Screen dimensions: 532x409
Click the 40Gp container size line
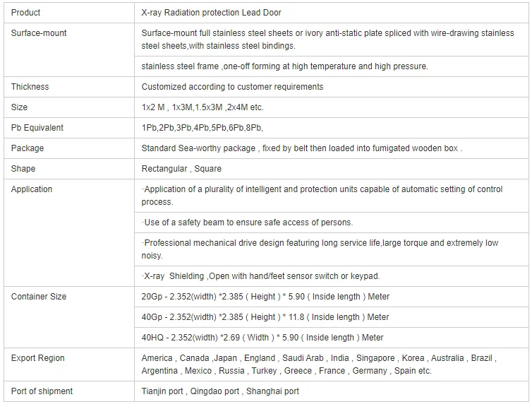[265, 317]
